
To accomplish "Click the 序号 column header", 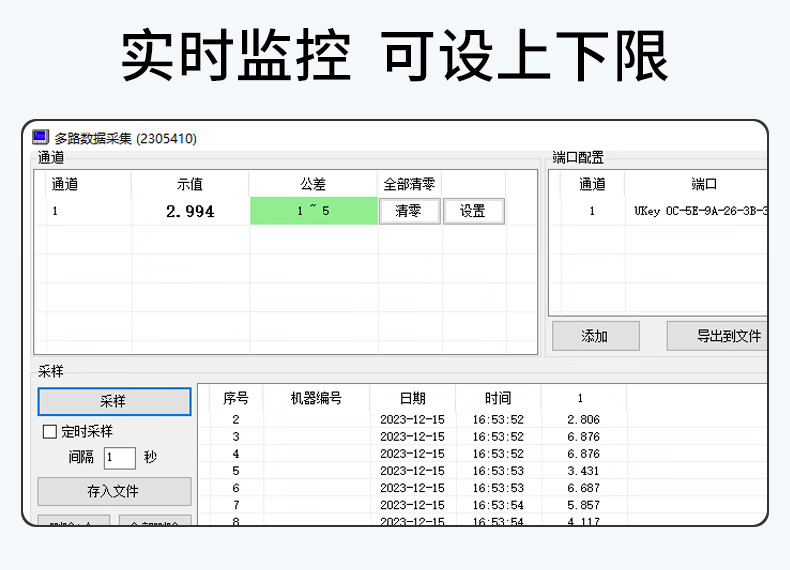I will 235,398.
